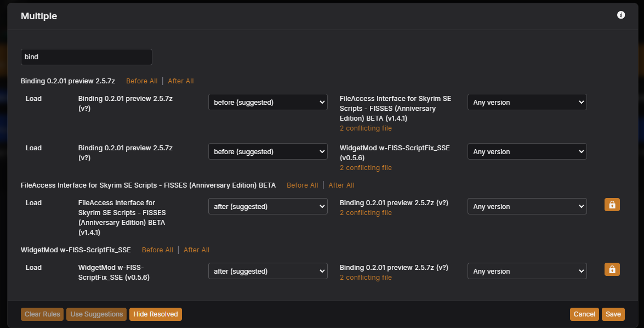Image resolution: width=644 pixels, height=328 pixels.
Task: View '2 conflicting file' under FISSES v1.4.1 reference
Action: 366,128
